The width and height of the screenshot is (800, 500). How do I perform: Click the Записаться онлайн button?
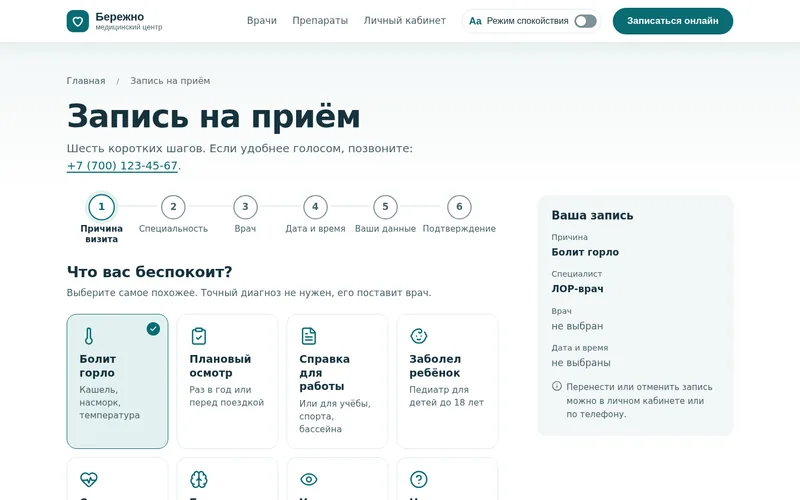pyautogui.click(x=672, y=21)
